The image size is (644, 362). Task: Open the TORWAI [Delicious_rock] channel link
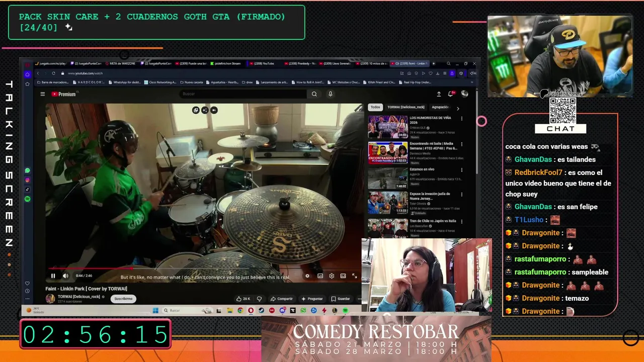pyautogui.click(x=79, y=297)
